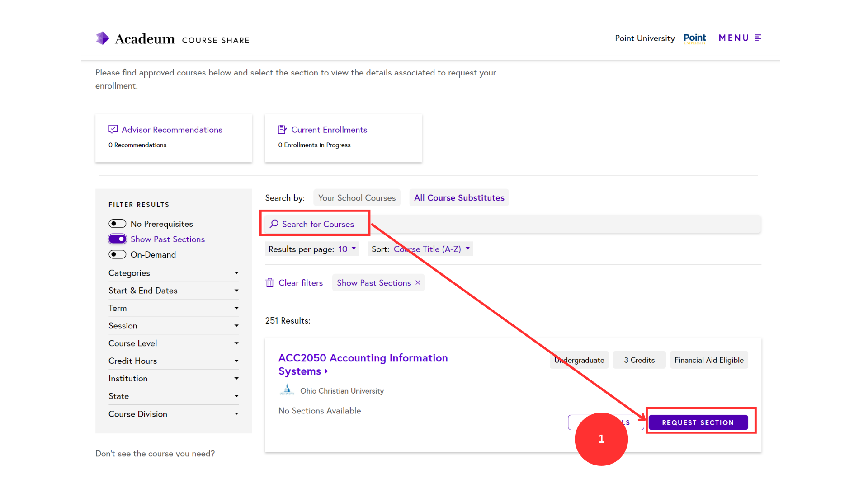
Task: Open the Sort by Course Title dropdown
Action: click(420, 249)
